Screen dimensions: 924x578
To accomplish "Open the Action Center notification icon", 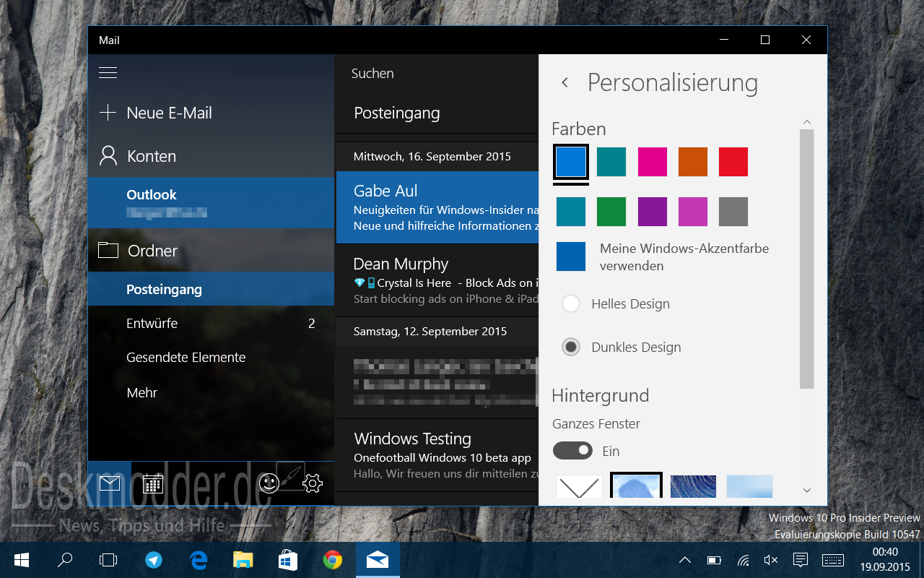I will click(x=800, y=560).
